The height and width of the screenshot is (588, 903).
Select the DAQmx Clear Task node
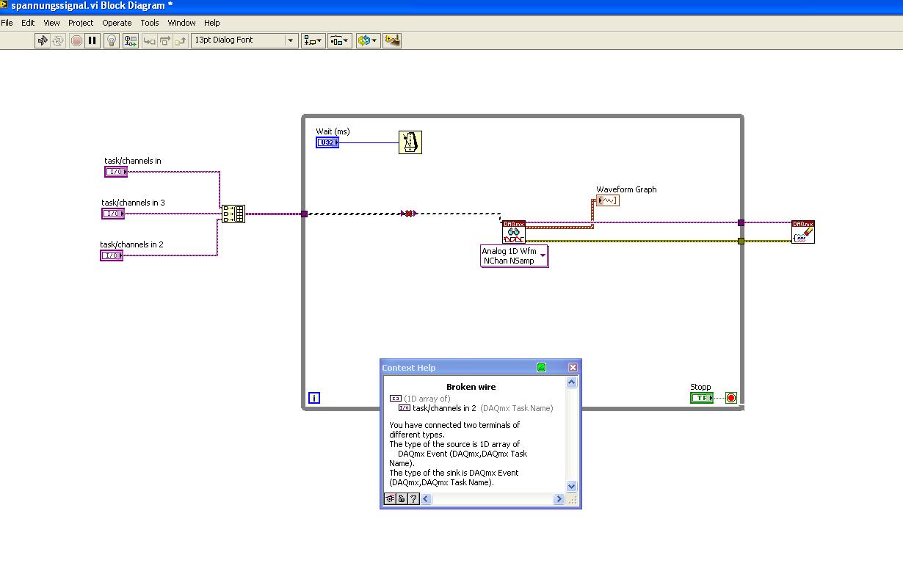(803, 232)
